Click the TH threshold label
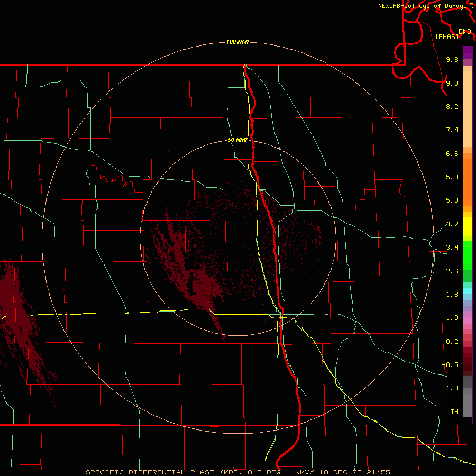 [454, 411]
